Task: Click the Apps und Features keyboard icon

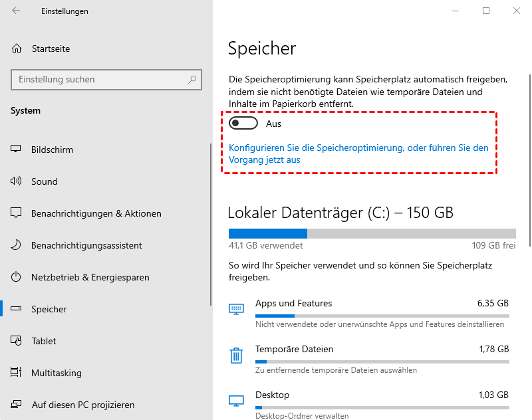Action: tap(236, 309)
